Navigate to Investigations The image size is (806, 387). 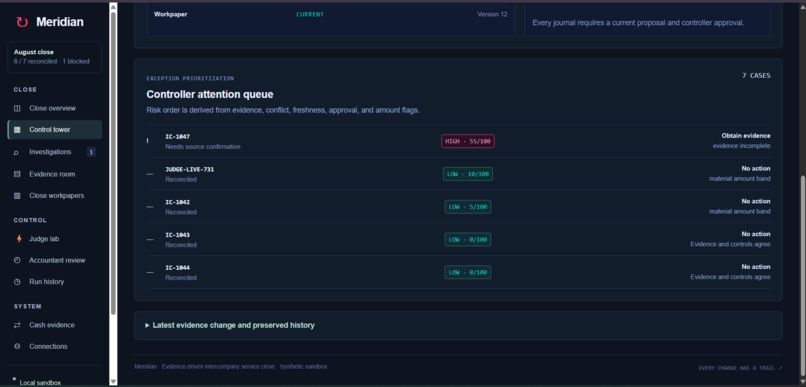[x=50, y=152]
